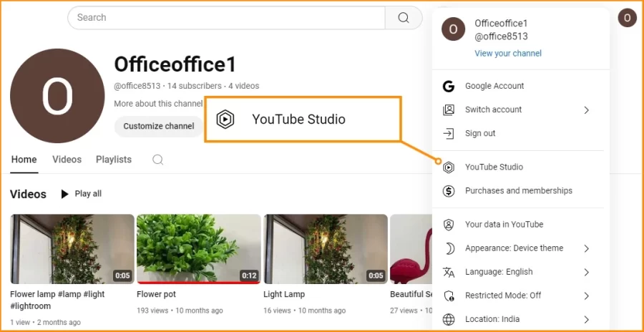
Task: Click the Play all triangle icon
Action: [64, 194]
